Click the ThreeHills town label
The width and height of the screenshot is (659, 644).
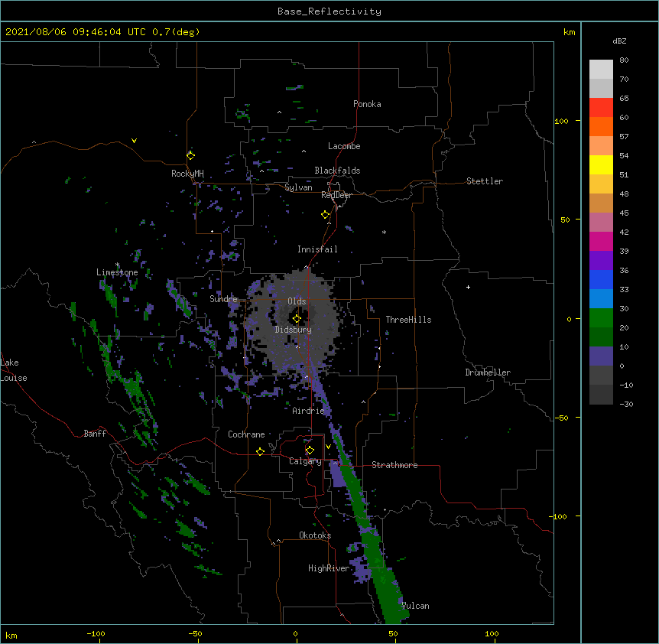click(408, 320)
